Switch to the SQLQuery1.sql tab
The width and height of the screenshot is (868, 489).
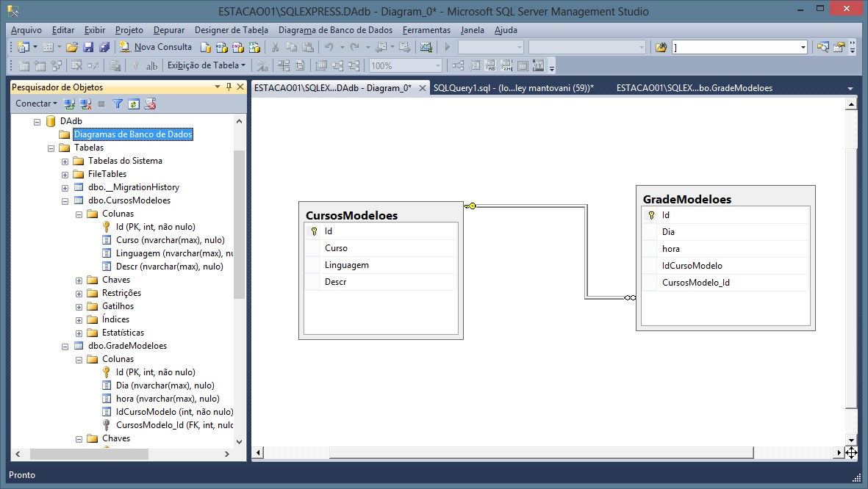pos(513,88)
